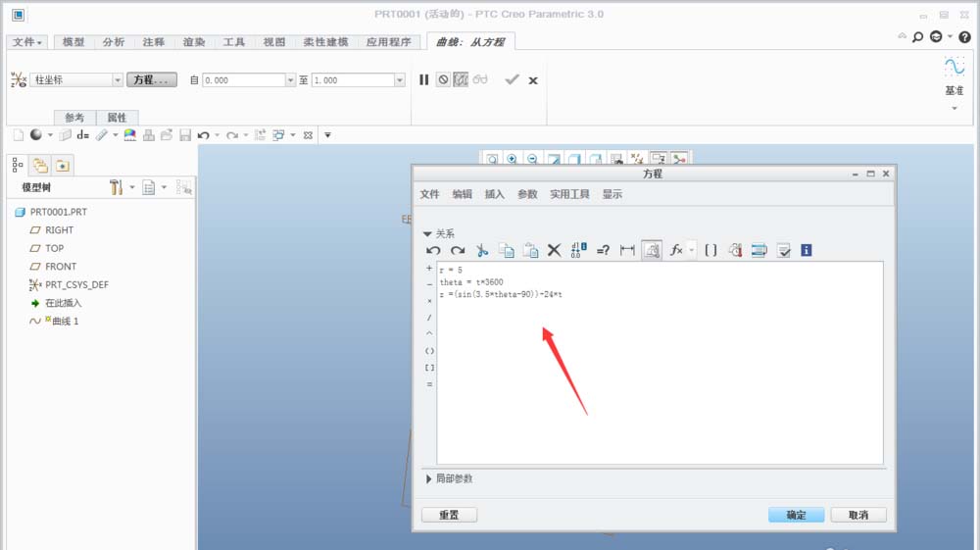Screen dimensions: 980x550
Task: Cancel curve feature with X
Action: 533,80
